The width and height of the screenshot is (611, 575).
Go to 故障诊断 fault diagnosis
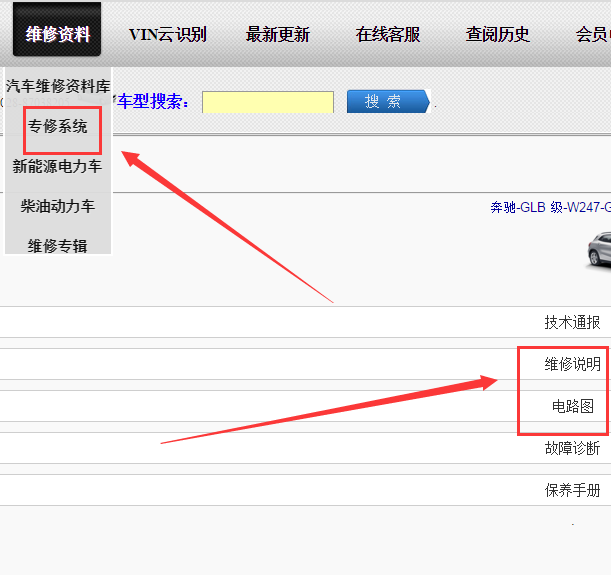click(x=572, y=448)
